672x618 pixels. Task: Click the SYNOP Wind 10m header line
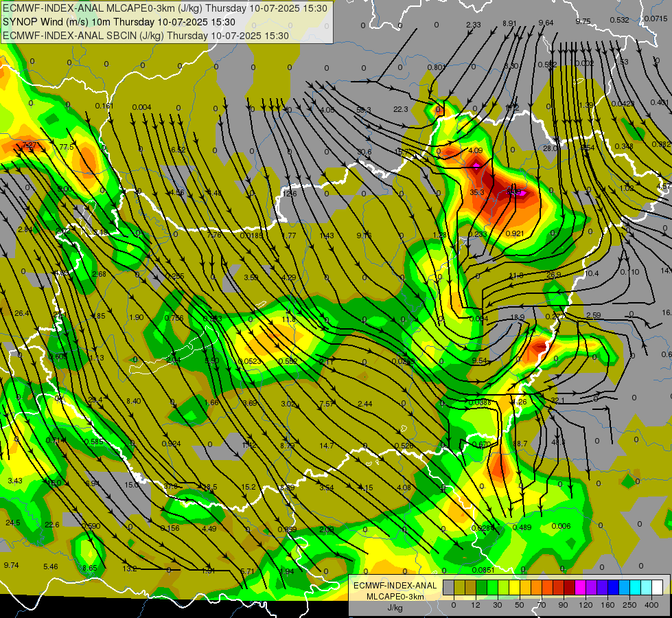pyautogui.click(x=119, y=22)
